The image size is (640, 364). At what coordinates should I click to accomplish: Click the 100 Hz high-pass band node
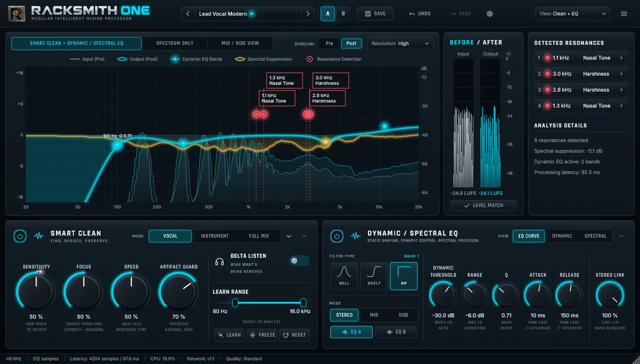117,145
